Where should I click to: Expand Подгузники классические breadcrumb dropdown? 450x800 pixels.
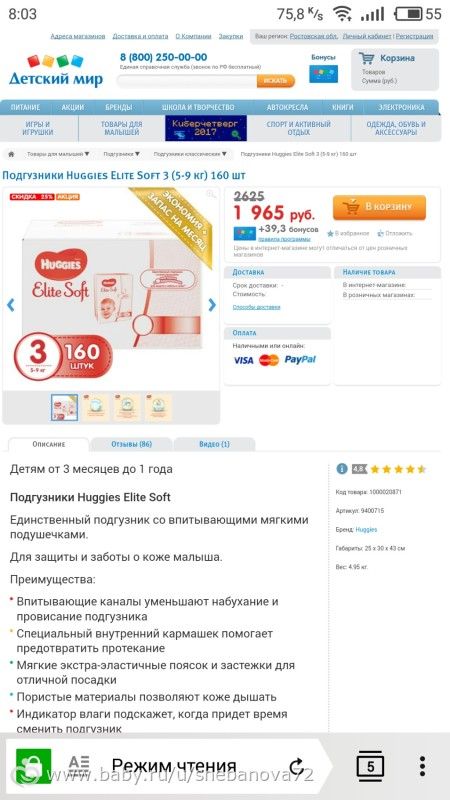pyautogui.click(x=190, y=154)
